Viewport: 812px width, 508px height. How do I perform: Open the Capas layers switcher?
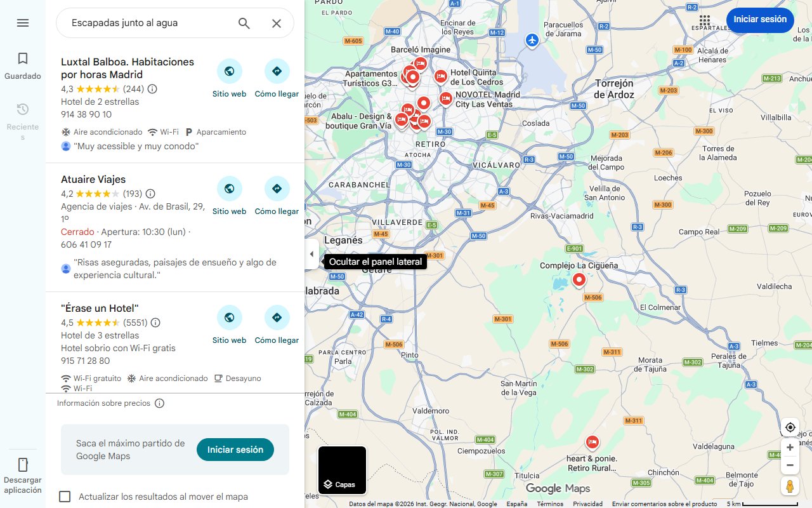click(342, 471)
